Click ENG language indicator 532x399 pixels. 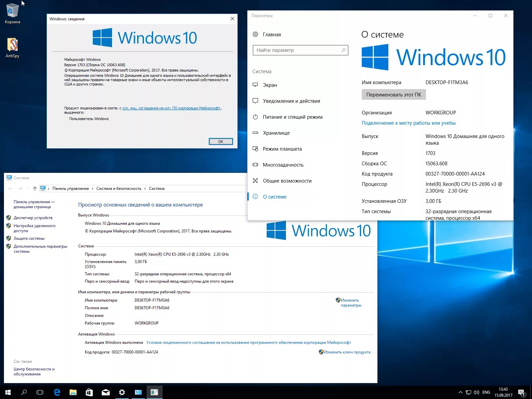tap(486, 392)
